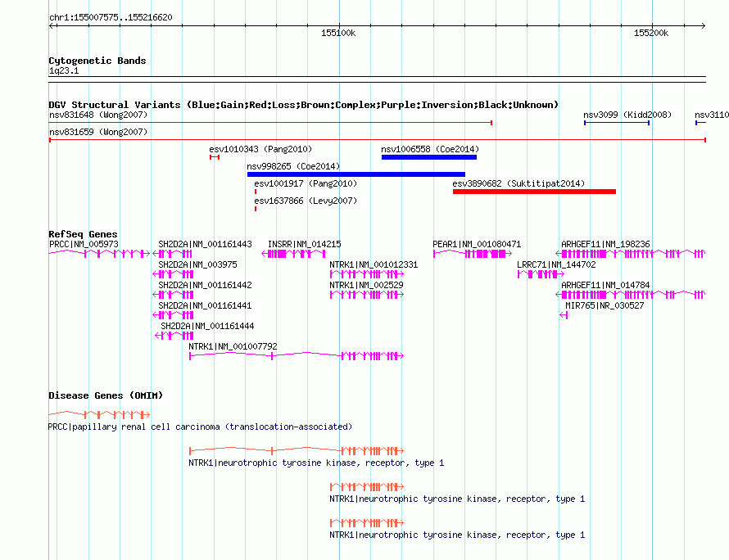Open the esv1001917 (Pang2010) variant label
729x560 pixels.
click(306, 183)
